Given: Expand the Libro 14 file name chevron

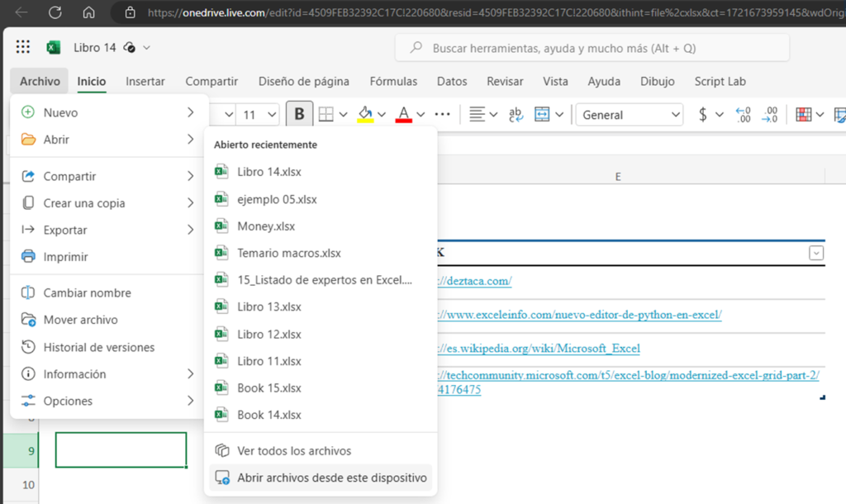Looking at the screenshot, I should [147, 47].
